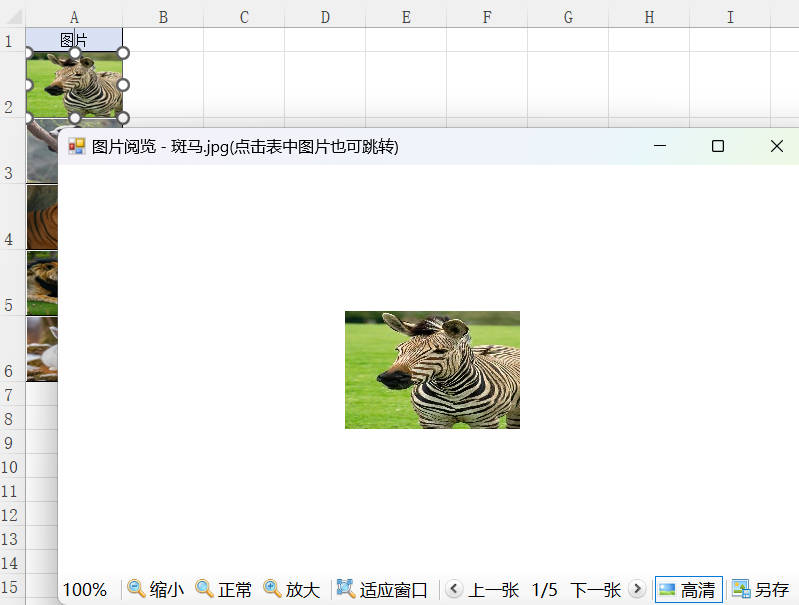Reset zoom with the 正常 button

224,589
